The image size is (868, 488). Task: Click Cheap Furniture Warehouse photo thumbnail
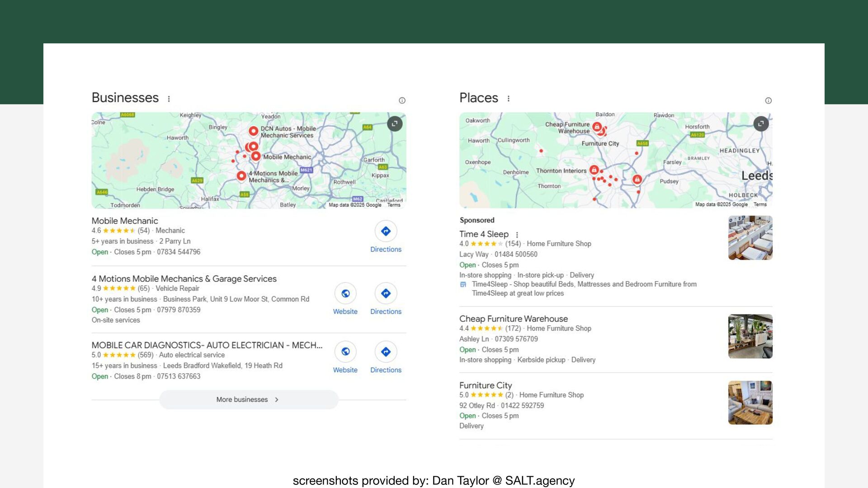750,337
